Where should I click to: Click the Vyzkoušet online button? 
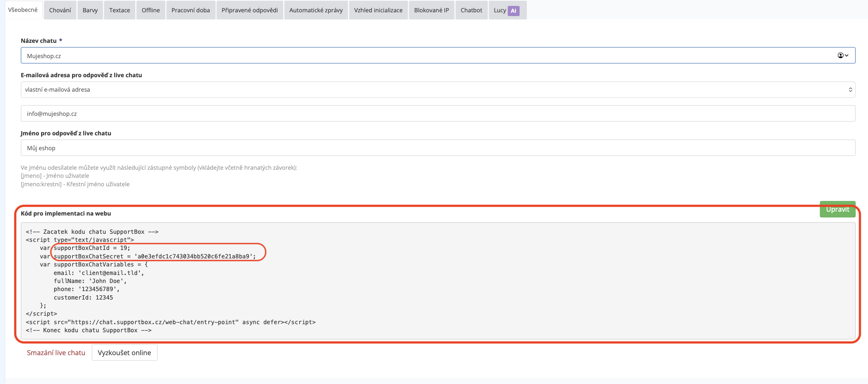[125, 353]
